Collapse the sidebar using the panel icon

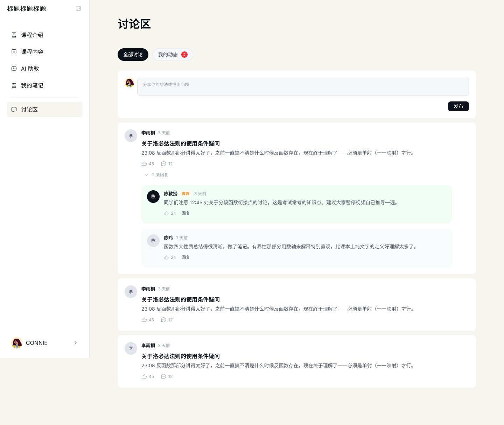(x=78, y=8)
